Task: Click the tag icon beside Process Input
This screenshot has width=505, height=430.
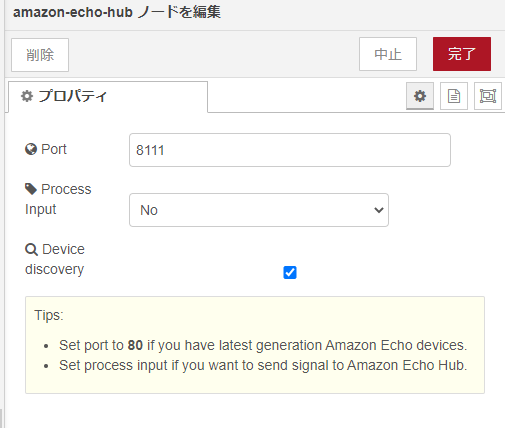Action: (x=31, y=189)
